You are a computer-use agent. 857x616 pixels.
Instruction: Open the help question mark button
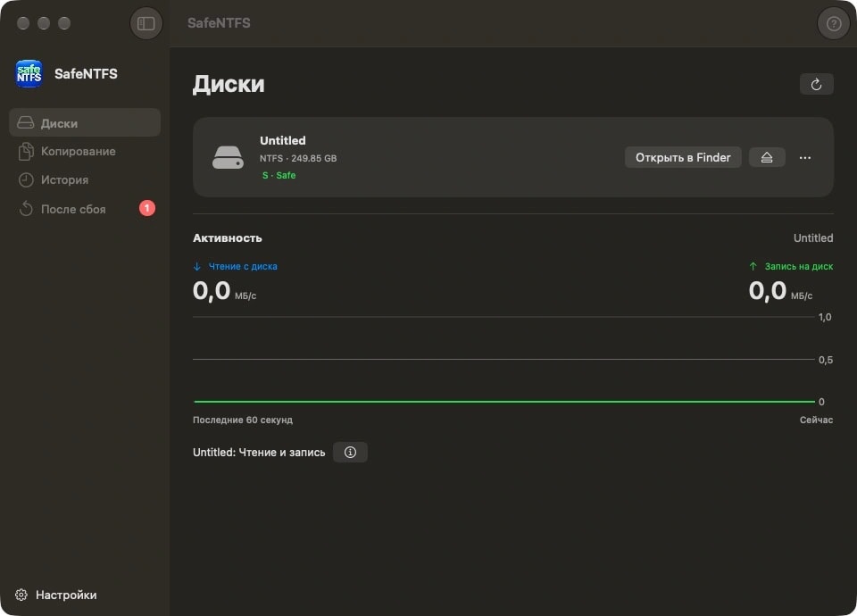834,23
